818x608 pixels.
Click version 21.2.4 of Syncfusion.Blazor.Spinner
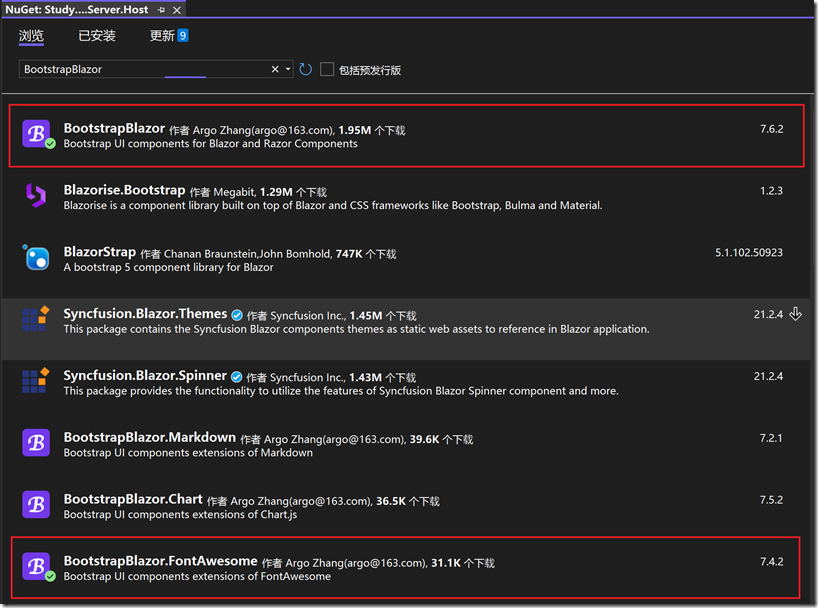click(x=768, y=376)
